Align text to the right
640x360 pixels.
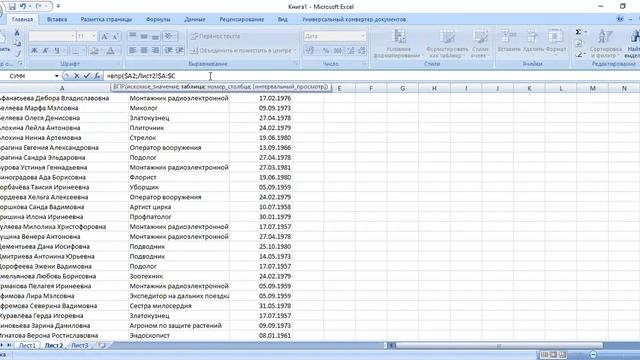[156, 51]
